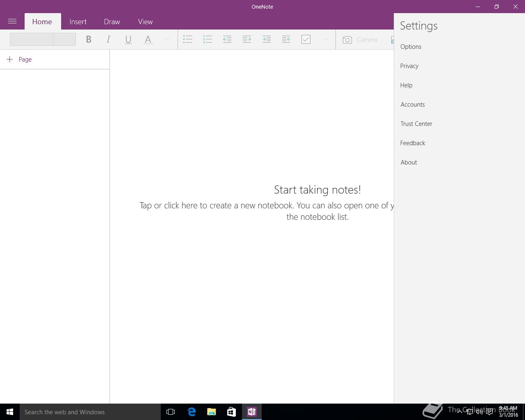Screen dimensions: 525x420
Task: Open Privacy settings
Action: [409, 66]
